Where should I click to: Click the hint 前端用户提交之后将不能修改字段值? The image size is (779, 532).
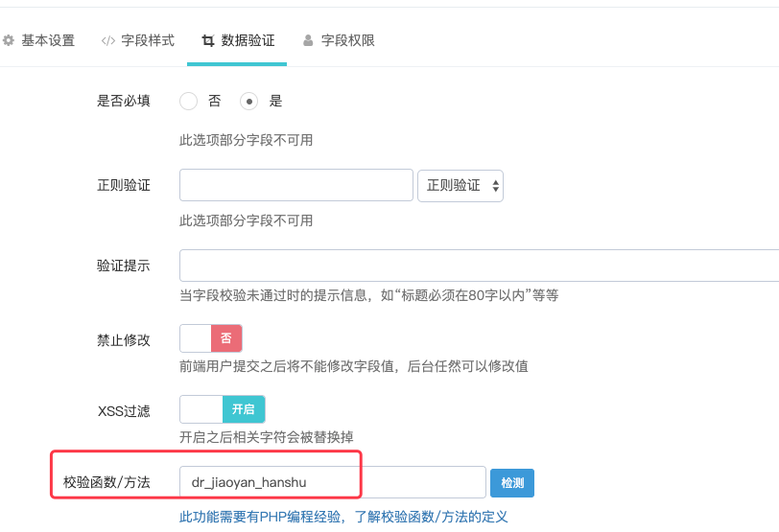tap(287, 366)
